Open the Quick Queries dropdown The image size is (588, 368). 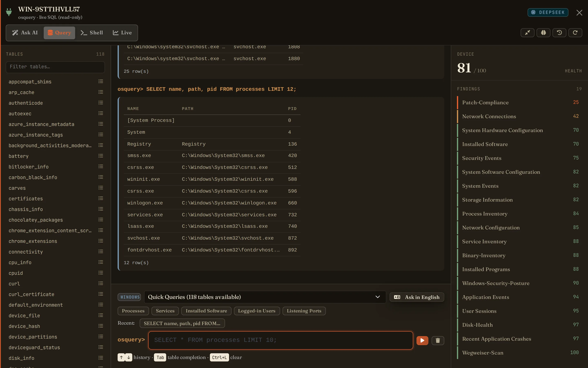click(x=265, y=297)
